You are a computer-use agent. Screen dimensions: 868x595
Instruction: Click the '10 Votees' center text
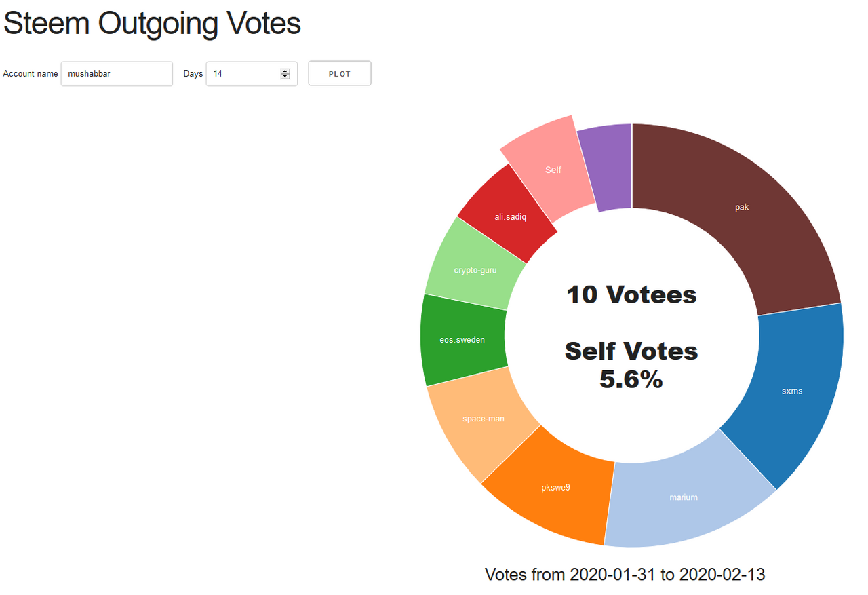[x=631, y=294]
